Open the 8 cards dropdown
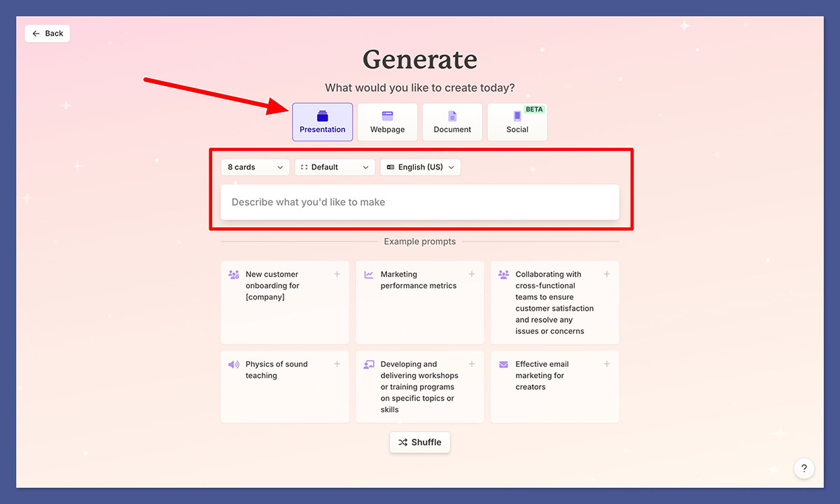Screen dimensions: 840x504 coord(255,167)
